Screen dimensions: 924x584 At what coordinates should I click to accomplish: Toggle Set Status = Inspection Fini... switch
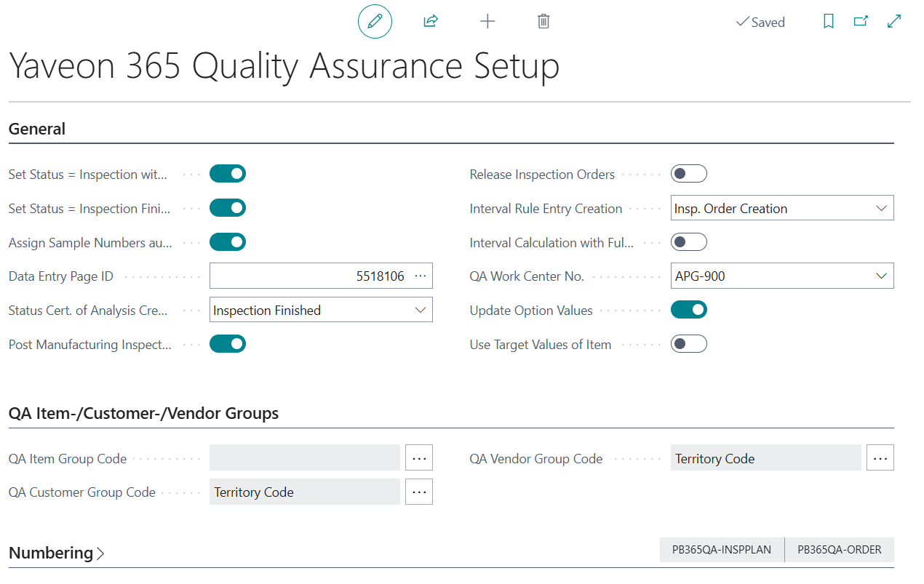pos(228,208)
